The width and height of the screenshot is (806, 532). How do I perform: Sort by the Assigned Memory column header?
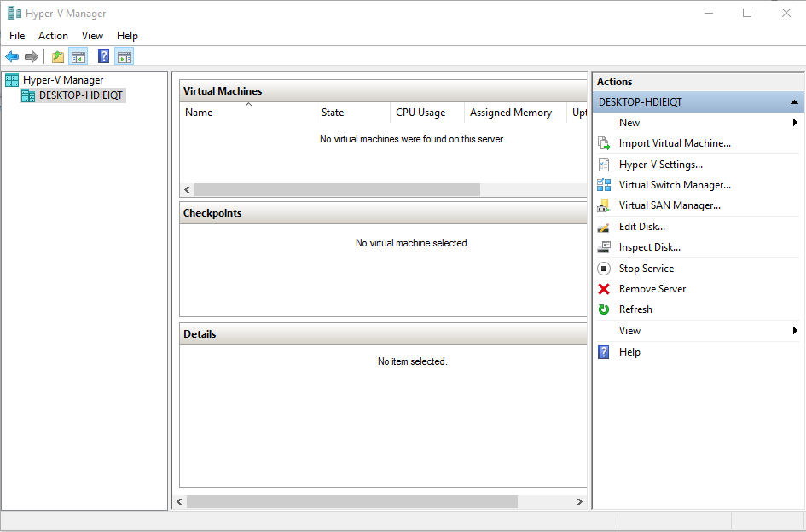click(x=517, y=112)
